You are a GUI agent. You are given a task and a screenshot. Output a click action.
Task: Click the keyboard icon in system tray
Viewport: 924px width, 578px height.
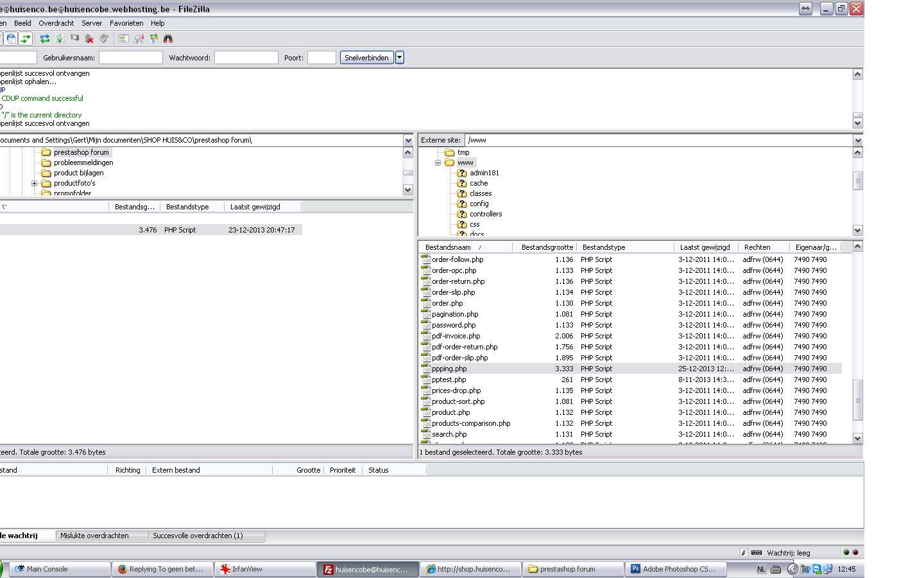(x=776, y=569)
